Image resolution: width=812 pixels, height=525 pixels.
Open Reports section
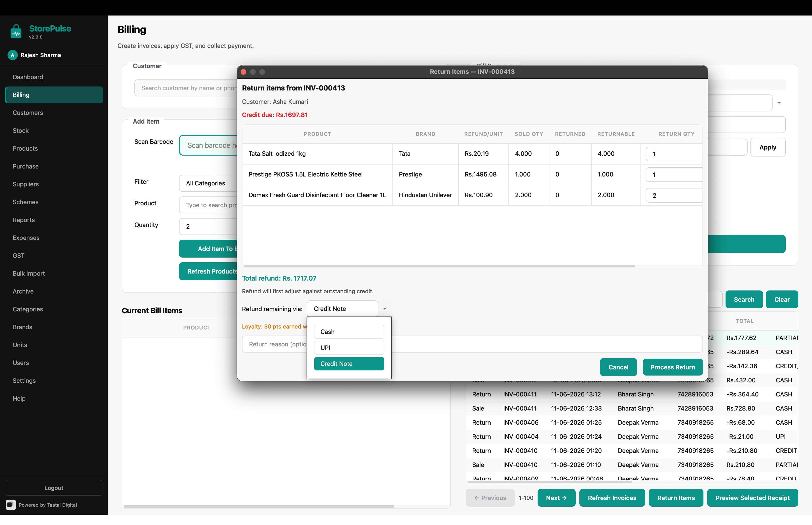(54, 220)
